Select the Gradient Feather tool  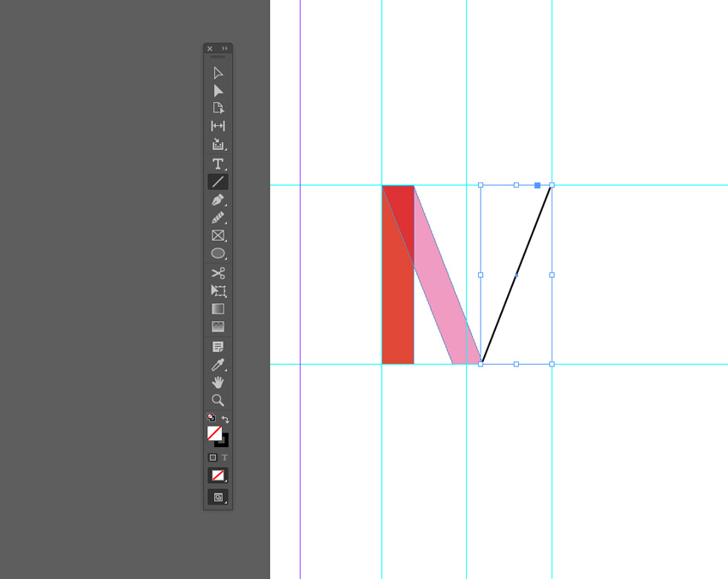click(x=218, y=326)
